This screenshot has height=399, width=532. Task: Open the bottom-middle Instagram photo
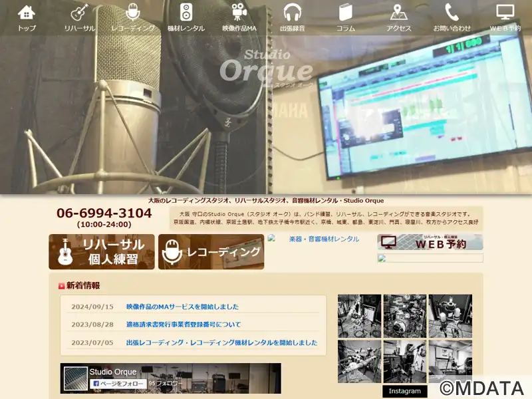(405, 361)
